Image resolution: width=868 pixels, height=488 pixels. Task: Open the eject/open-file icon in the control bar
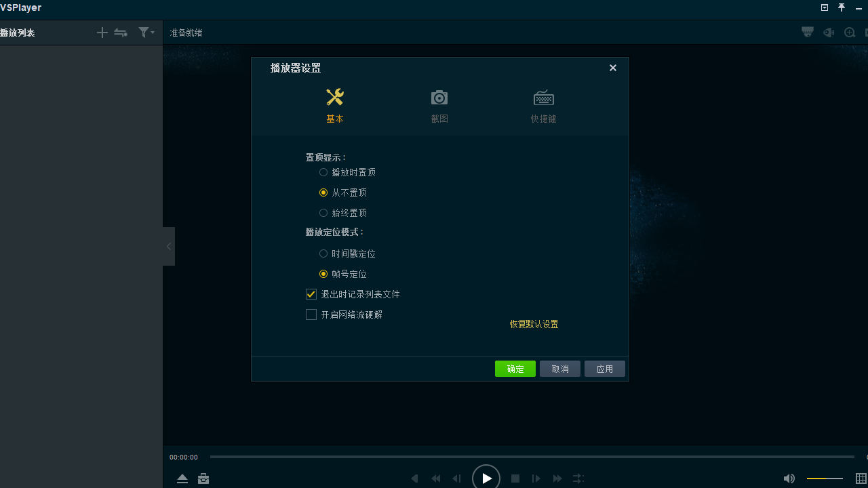pos(182,479)
